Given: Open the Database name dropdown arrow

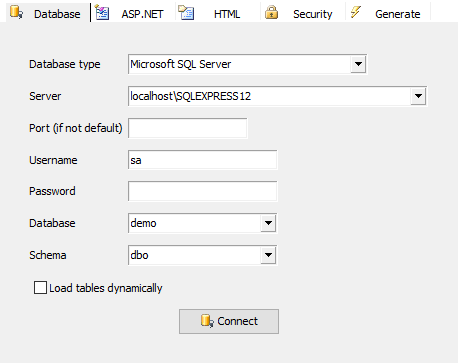Looking at the screenshot, I should point(268,223).
